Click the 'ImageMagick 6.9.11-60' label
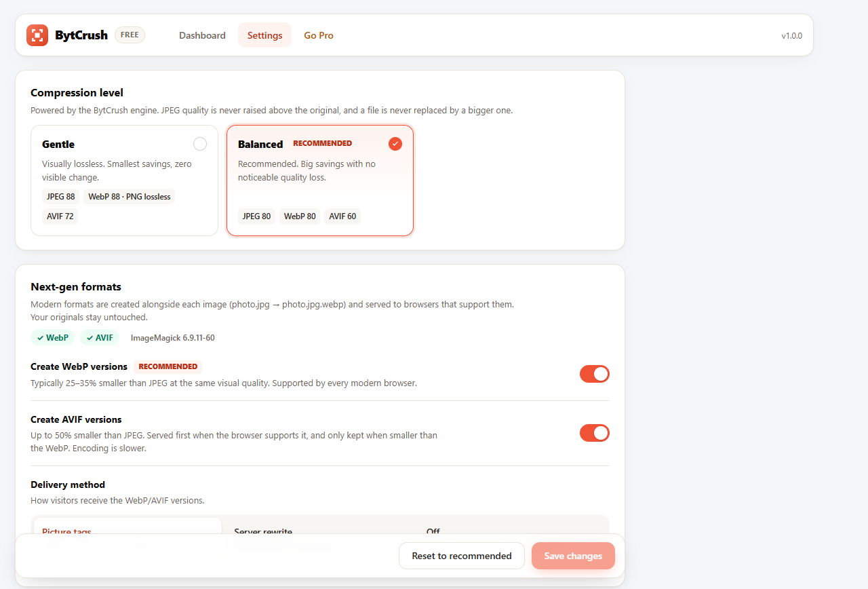Viewport: 868px width, 589px height. tap(173, 338)
